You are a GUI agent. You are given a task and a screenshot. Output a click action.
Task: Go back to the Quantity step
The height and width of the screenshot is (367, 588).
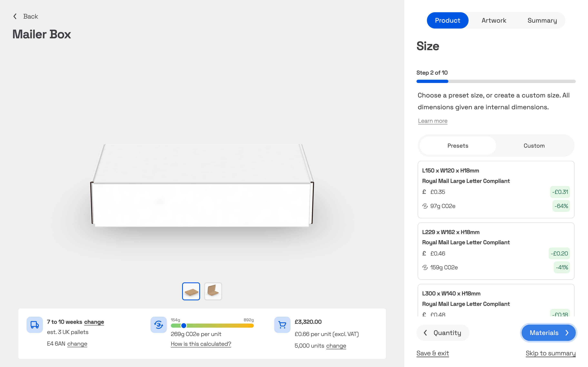tap(443, 333)
